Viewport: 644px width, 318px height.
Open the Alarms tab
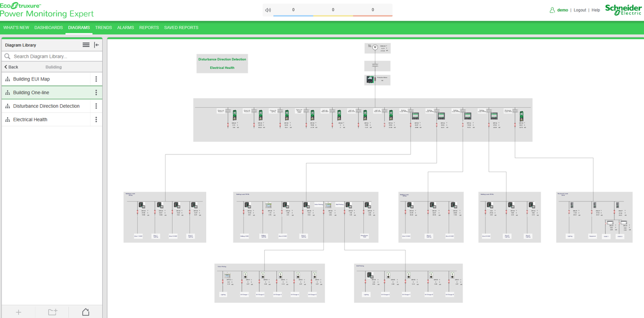click(x=125, y=28)
